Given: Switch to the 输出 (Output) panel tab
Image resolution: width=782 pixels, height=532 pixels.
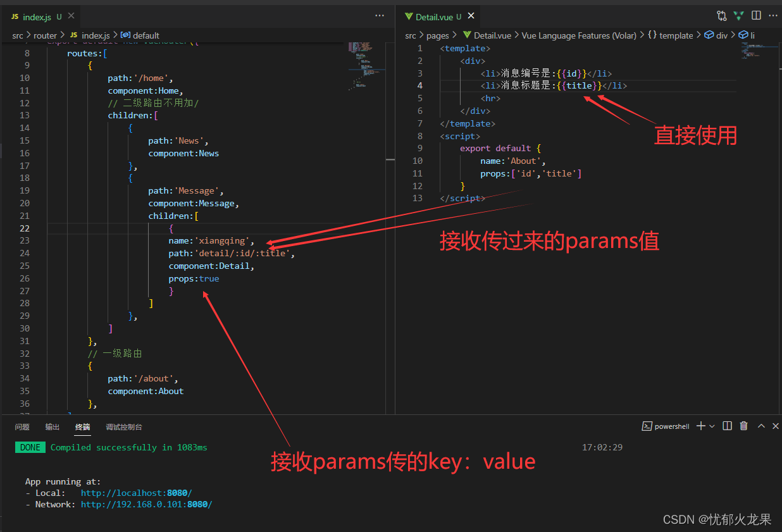Looking at the screenshot, I should click(x=53, y=427).
